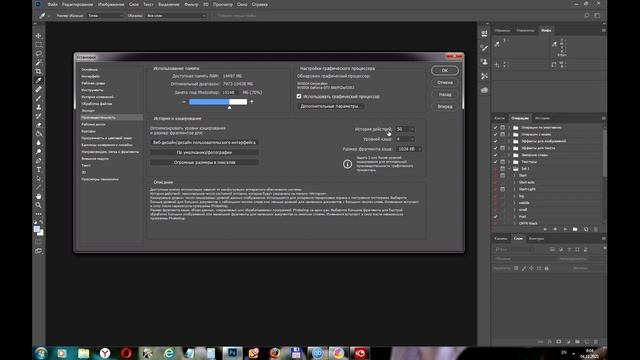
Task: Open the 'Редактирование' menu
Action: coord(78,4)
